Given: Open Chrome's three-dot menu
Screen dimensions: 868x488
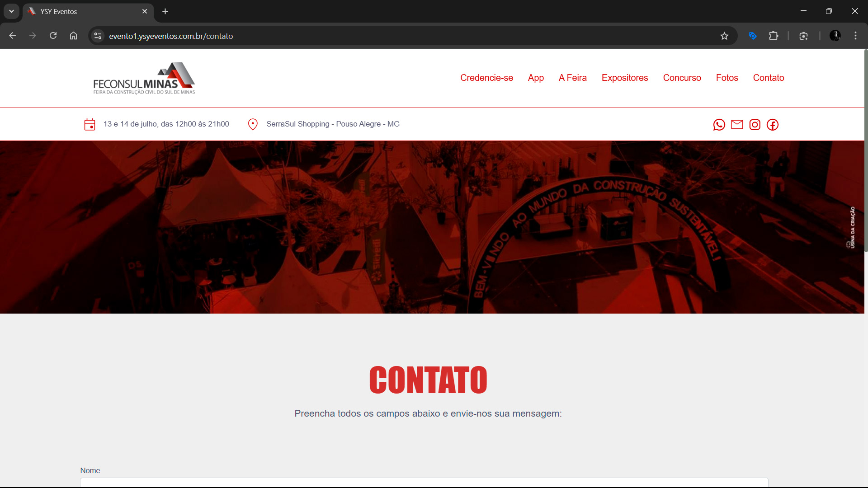Looking at the screenshot, I should (x=855, y=36).
